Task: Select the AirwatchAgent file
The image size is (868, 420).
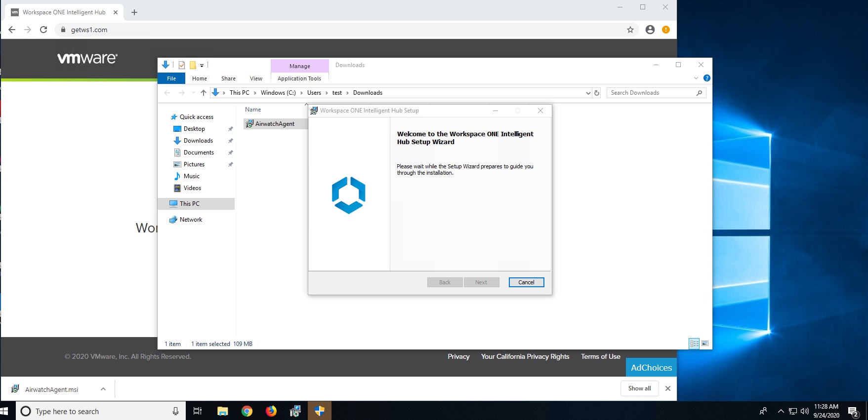Action: pyautogui.click(x=275, y=124)
